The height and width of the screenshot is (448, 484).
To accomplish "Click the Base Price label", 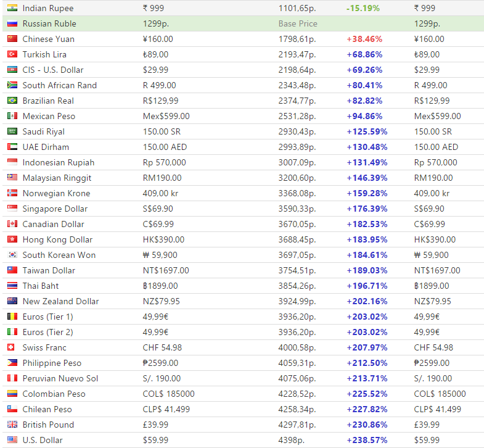I will point(298,23).
